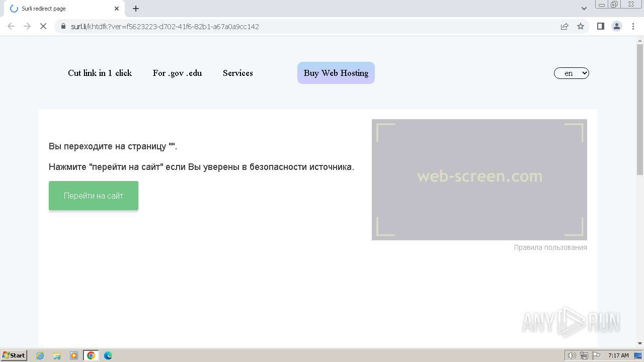Click the padlock site info icon
644x362 pixels.
[63, 26]
